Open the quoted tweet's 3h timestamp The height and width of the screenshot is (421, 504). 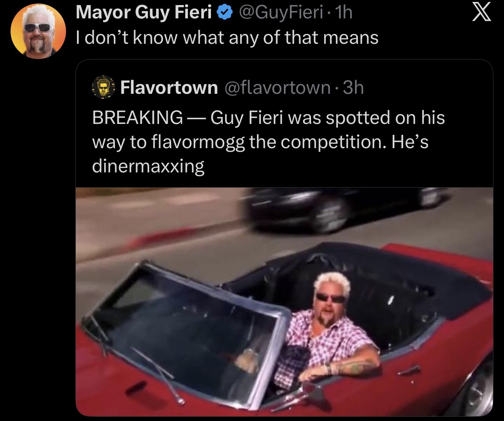coord(353,87)
